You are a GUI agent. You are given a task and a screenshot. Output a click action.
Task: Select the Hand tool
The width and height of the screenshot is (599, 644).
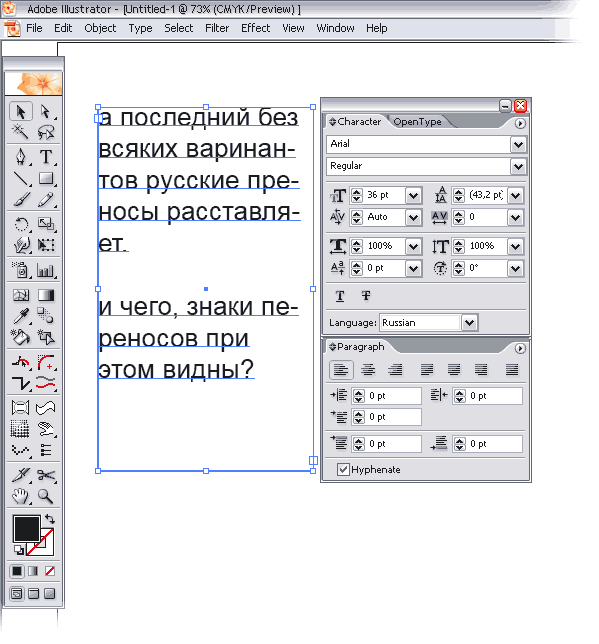(x=21, y=497)
